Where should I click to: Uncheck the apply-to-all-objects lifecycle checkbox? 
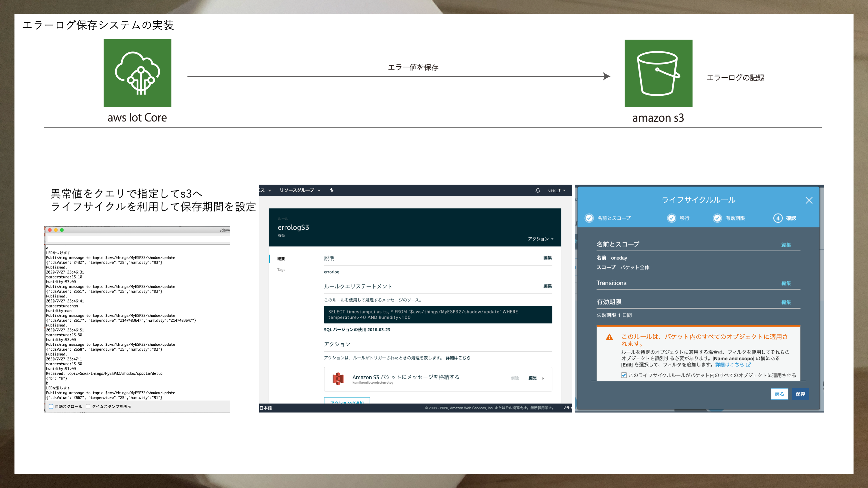(x=624, y=375)
